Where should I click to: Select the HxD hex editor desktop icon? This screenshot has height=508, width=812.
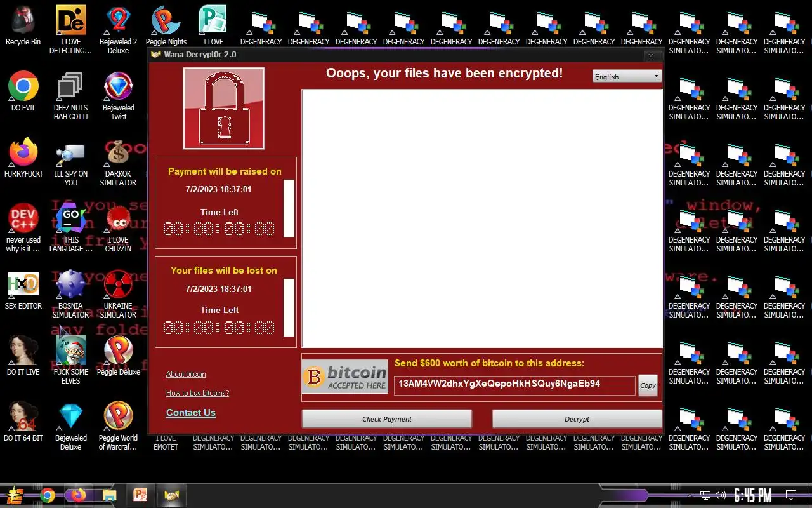[x=23, y=290]
